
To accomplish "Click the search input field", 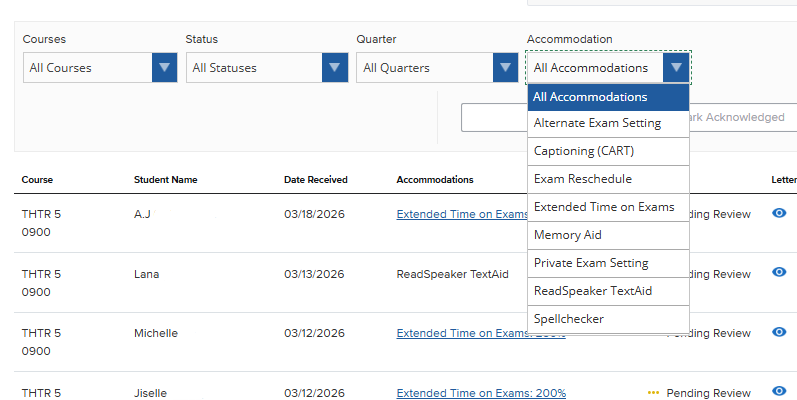I will 494,117.
